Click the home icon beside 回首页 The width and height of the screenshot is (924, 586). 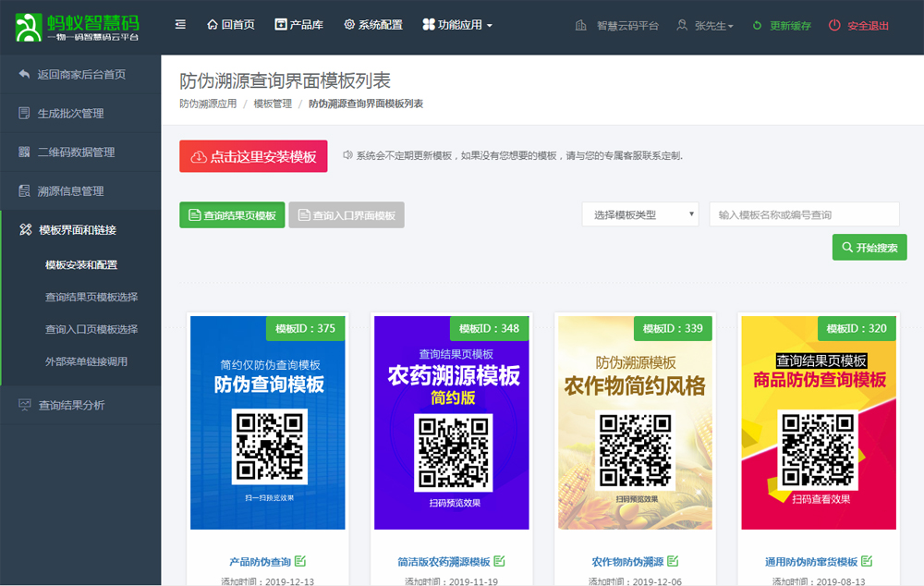coord(213,25)
